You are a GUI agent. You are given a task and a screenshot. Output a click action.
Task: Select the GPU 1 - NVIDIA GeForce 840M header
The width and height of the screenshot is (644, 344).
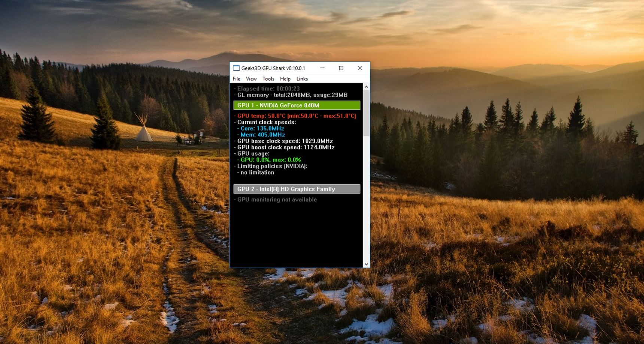pos(297,105)
